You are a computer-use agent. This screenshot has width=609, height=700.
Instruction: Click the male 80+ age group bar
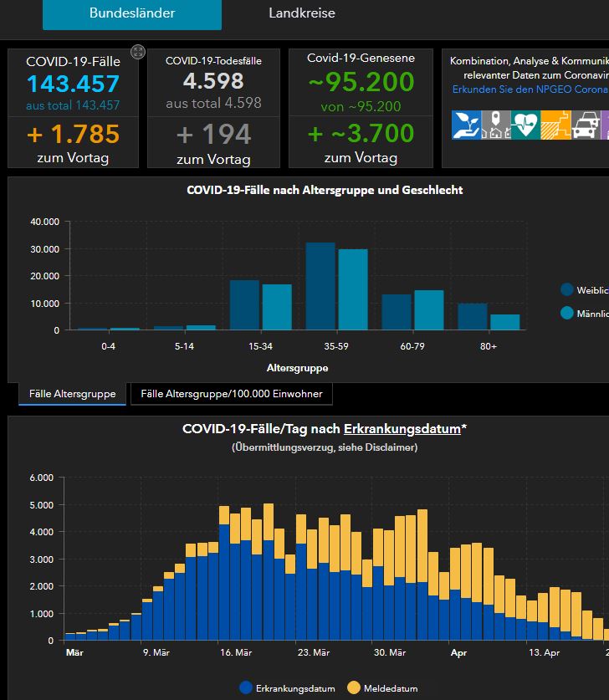[x=504, y=322]
